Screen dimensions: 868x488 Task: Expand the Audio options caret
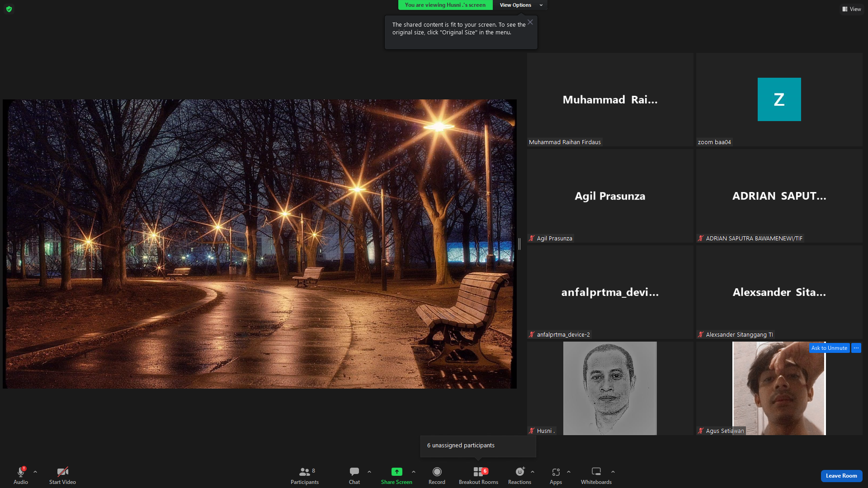coord(35,472)
